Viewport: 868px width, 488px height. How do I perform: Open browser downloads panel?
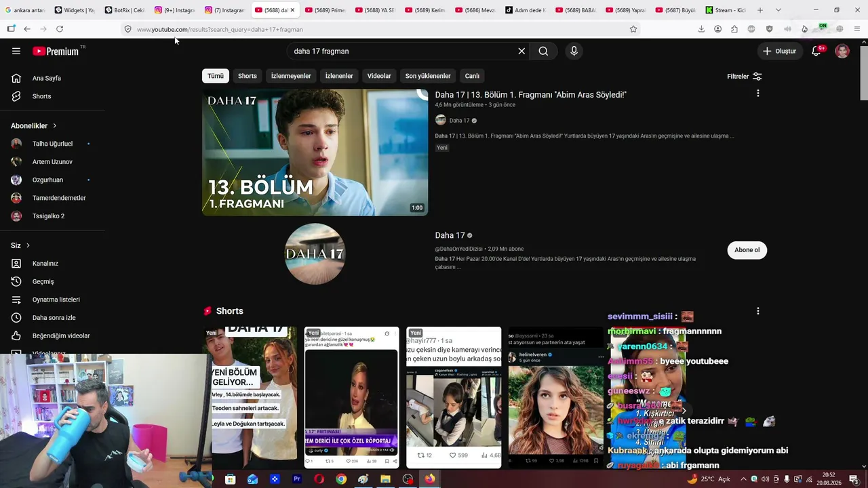pos(701,29)
